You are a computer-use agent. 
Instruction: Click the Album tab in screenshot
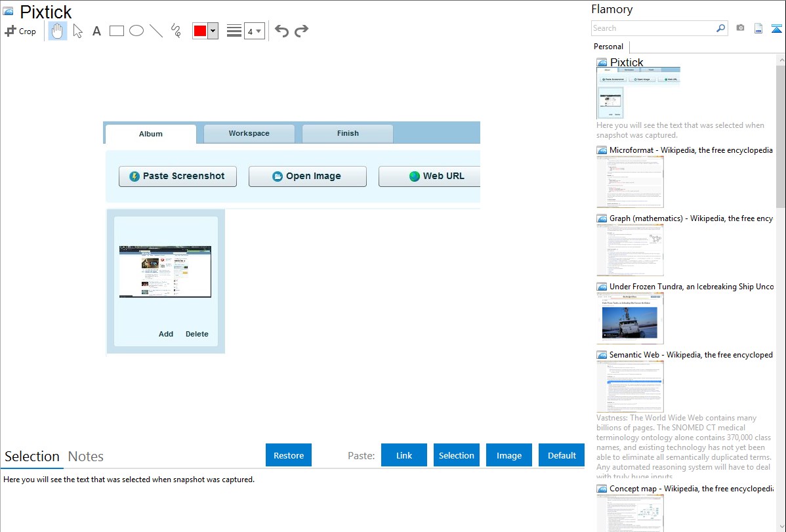(x=151, y=134)
